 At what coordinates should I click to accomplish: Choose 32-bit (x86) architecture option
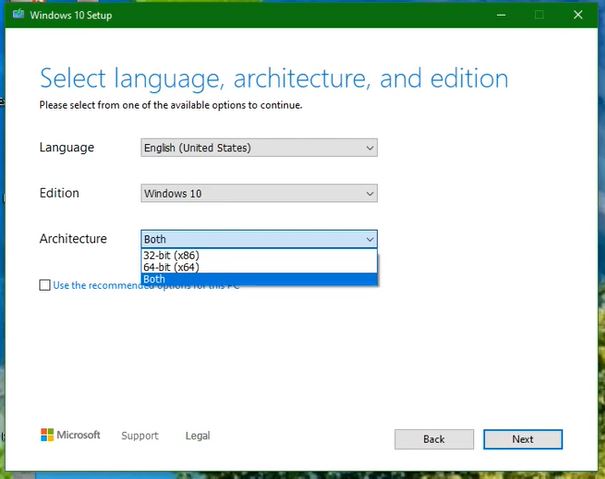click(x=259, y=255)
